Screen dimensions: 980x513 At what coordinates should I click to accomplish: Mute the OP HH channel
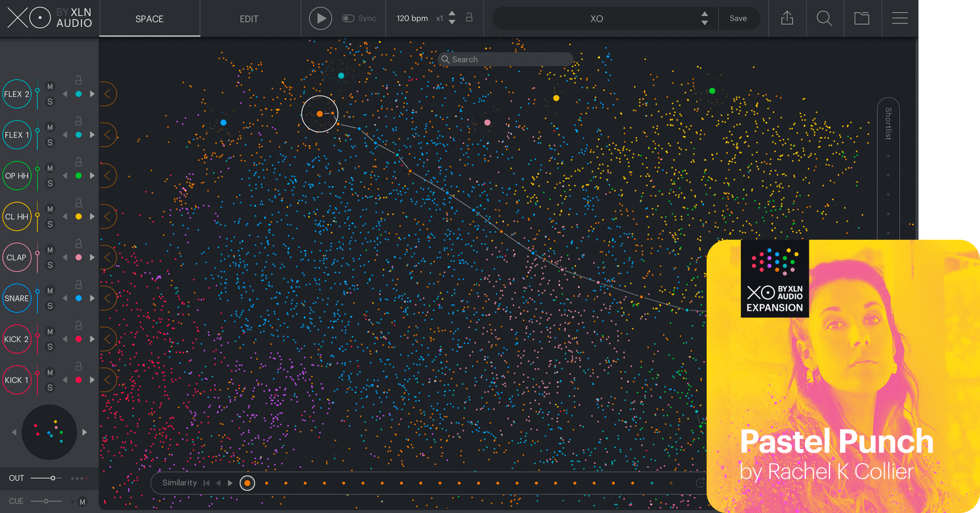[x=50, y=168]
